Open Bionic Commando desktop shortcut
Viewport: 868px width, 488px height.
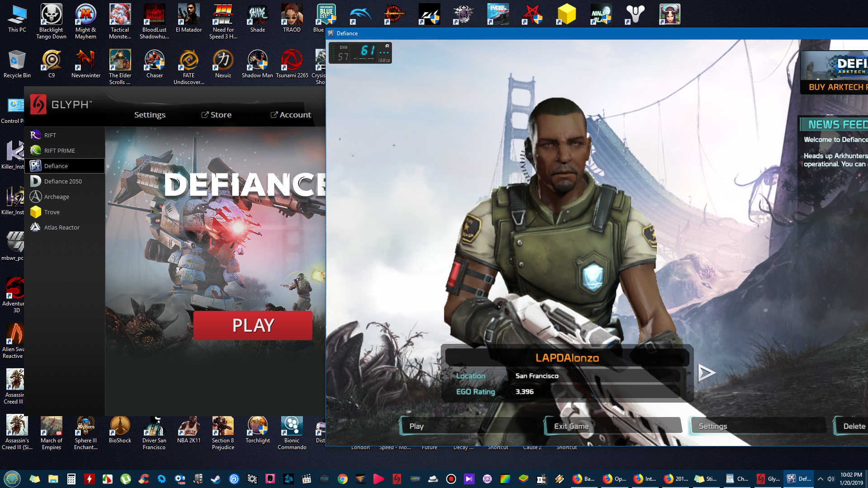(292, 433)
